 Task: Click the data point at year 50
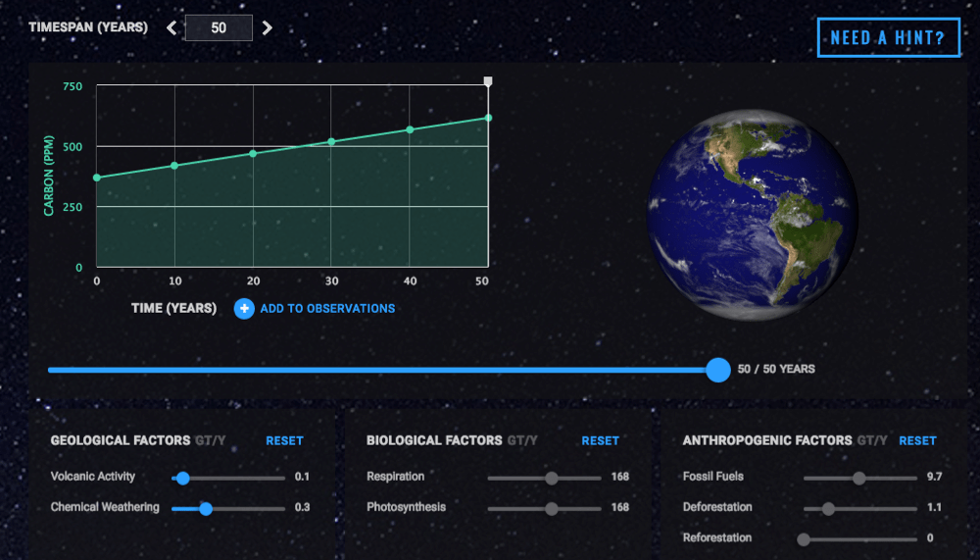488,118
